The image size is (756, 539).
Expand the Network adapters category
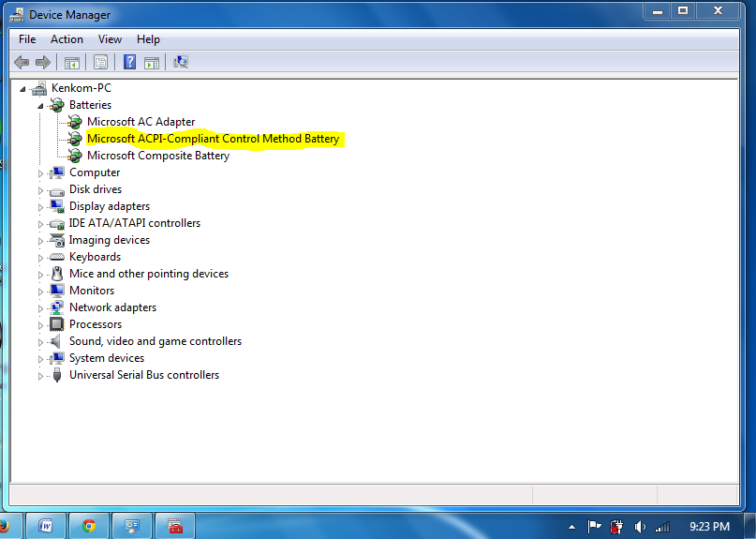41,308
